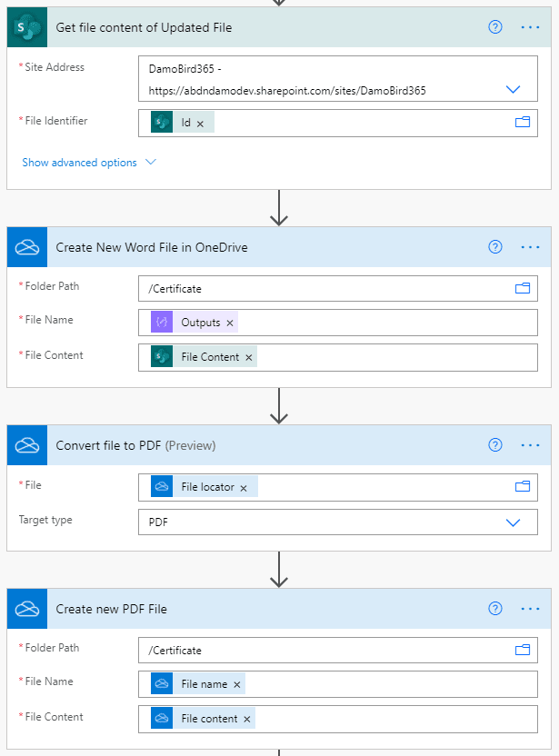Browse folders for Word file Folder Path
The image size is (559, 756).
coord(523,288)
